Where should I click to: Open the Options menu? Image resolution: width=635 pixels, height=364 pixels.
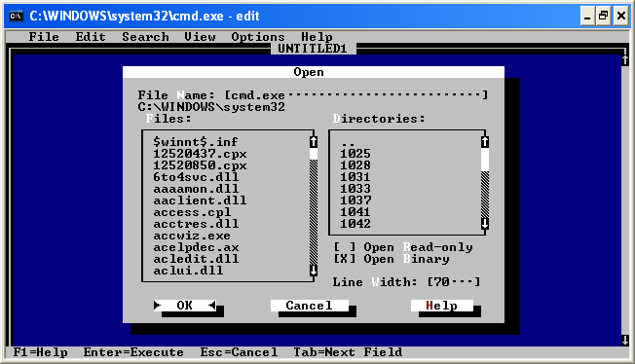tap(258, 37)
